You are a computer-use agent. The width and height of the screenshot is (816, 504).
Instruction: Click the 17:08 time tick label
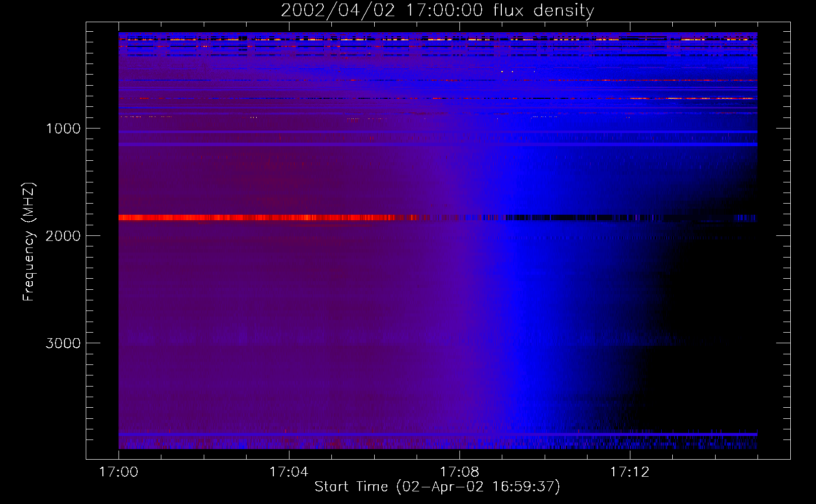coord(459,472)
